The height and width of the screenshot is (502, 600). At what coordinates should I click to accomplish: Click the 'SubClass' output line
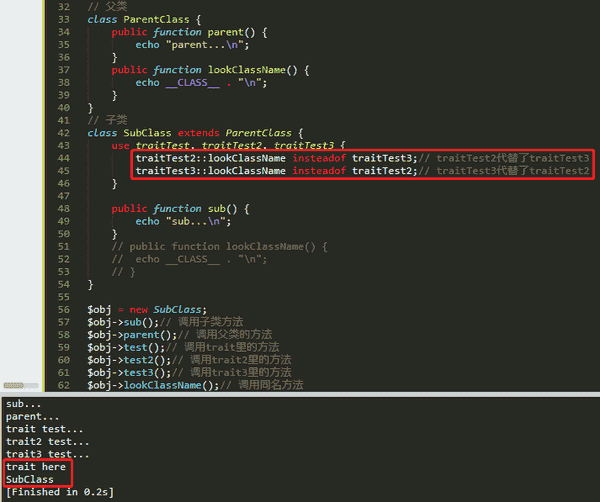tap(29, 480)
